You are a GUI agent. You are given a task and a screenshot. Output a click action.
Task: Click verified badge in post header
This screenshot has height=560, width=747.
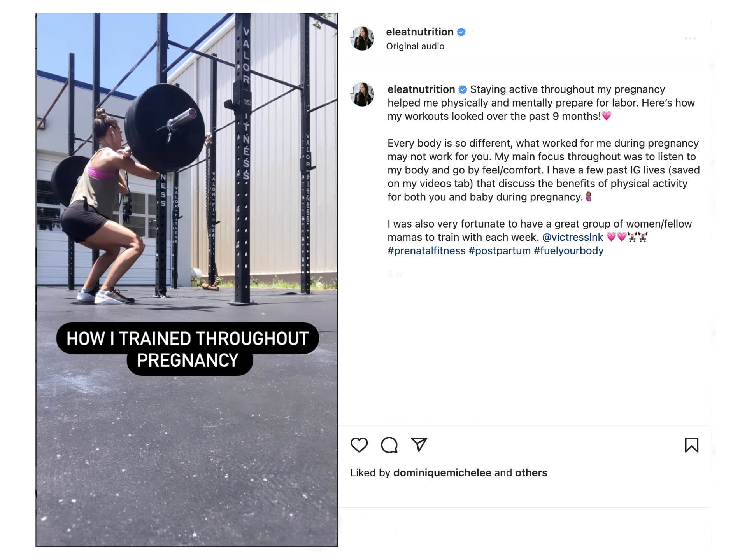tap(461, 32)
